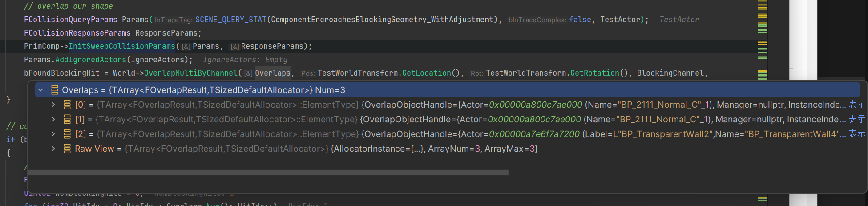868x206 pixels.
Task: Show full value link for element [0]
Action: 857,105
